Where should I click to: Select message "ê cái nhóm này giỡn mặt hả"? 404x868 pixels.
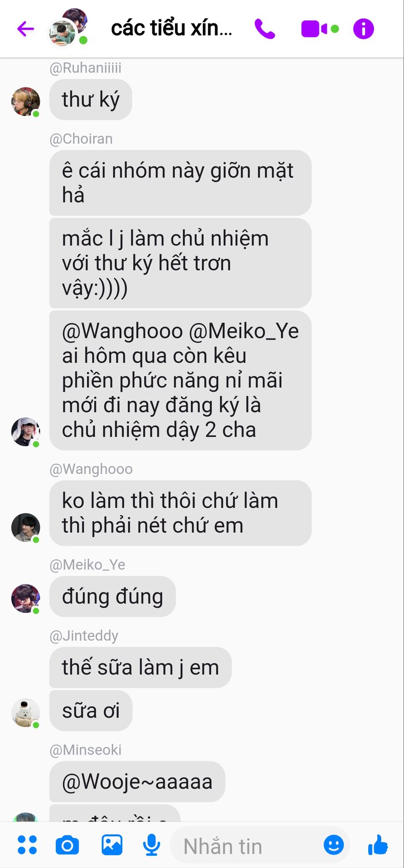tap(180, 183)
